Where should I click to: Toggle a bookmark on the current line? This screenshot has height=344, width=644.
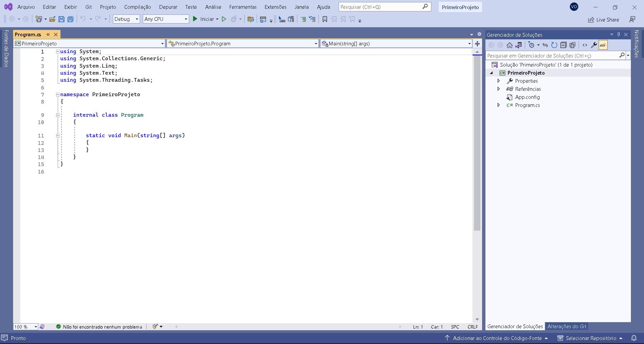325,19
